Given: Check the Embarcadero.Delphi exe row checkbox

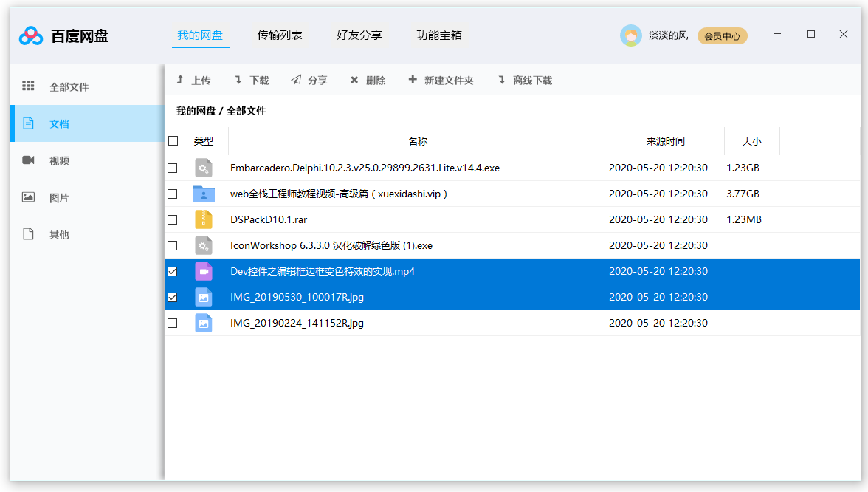Looking at the screenshot, I should tap(173, 168).
